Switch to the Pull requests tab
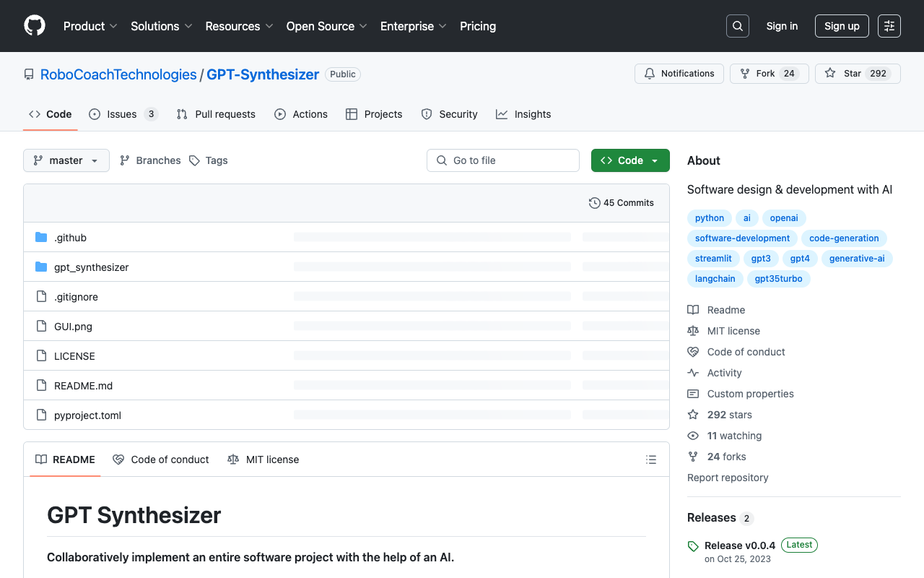924x578 pixels. pos(216,114)
